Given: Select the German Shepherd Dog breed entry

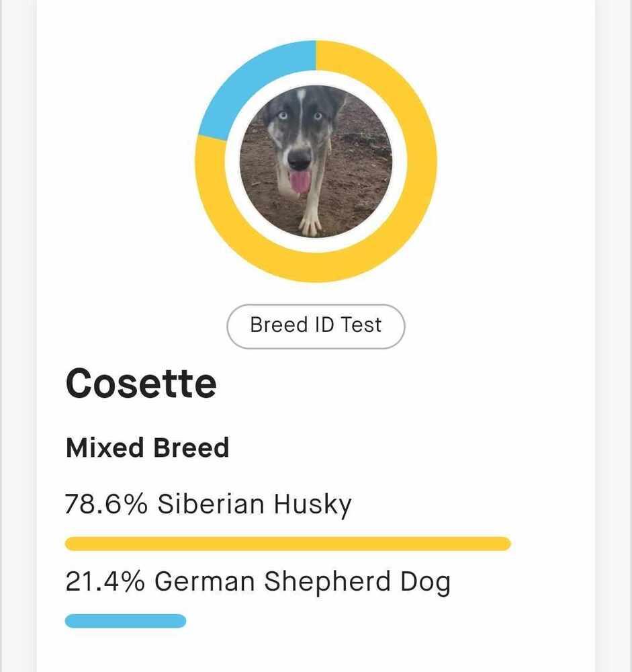Looking at the screenshot, I should pos(258,581).
